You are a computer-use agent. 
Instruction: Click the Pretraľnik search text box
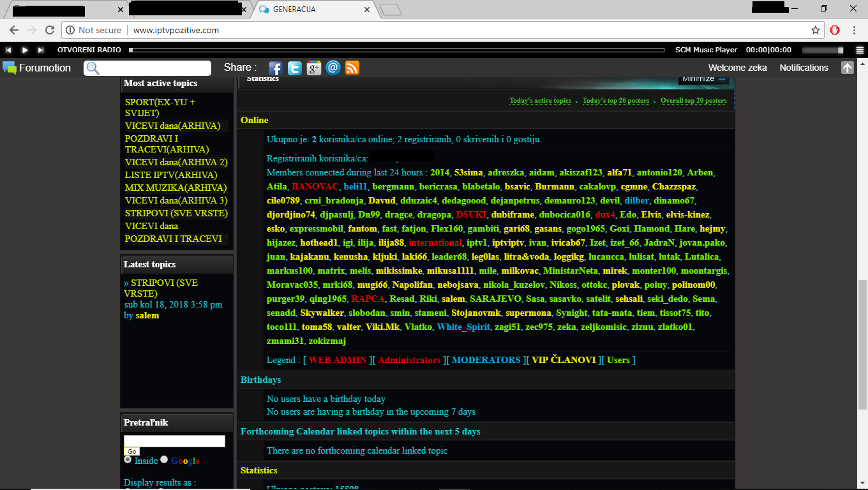(174, 441)
